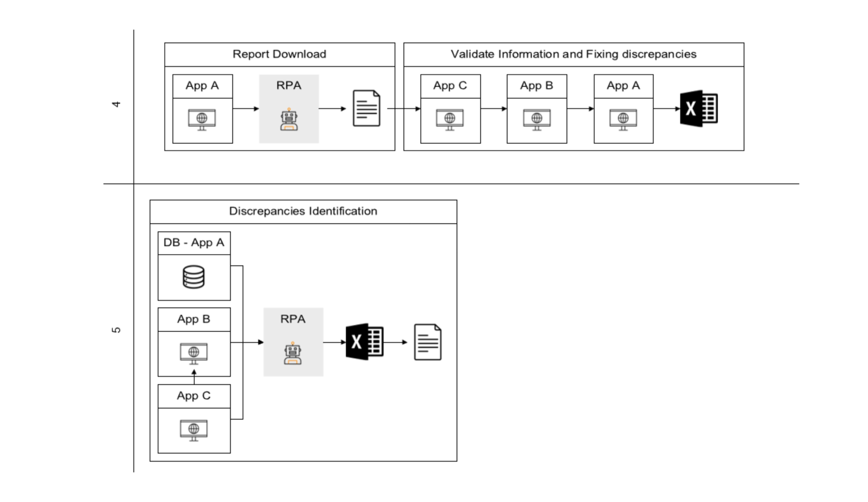
Task: Select the RPA robot icon in Report Download
Action: point(289,119)
